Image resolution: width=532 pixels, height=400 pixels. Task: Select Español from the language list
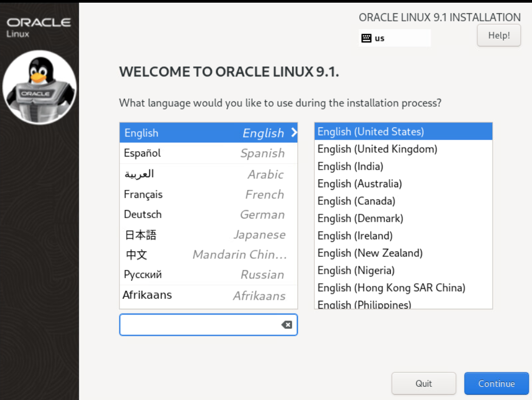(x=208, y=153)
